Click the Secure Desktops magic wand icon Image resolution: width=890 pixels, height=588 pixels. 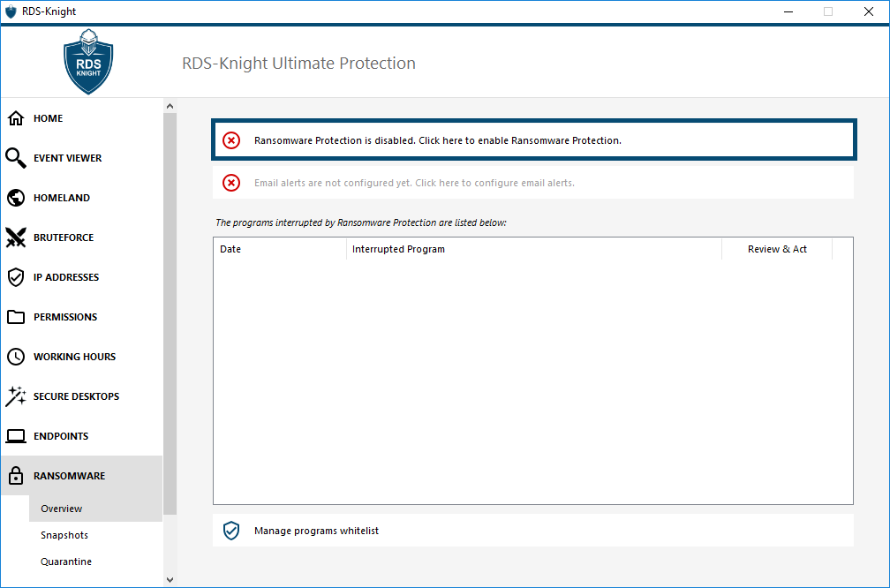(16, 396)
